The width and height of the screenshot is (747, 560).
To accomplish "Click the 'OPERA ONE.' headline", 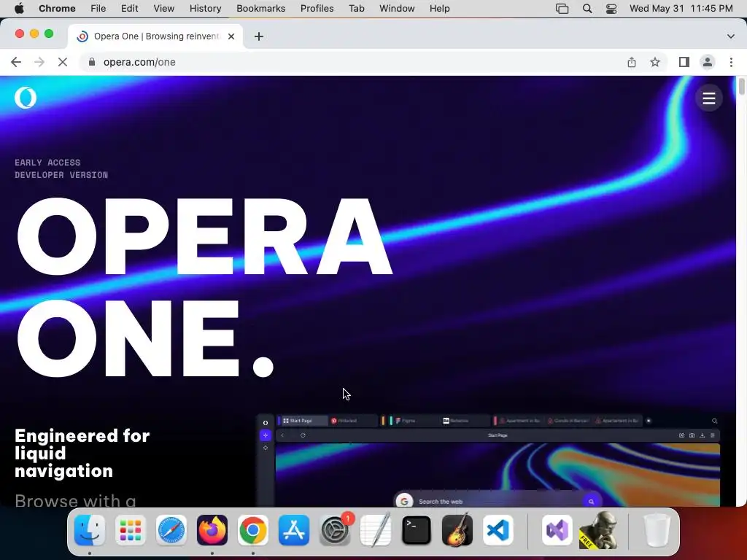I will pos(205,287).
